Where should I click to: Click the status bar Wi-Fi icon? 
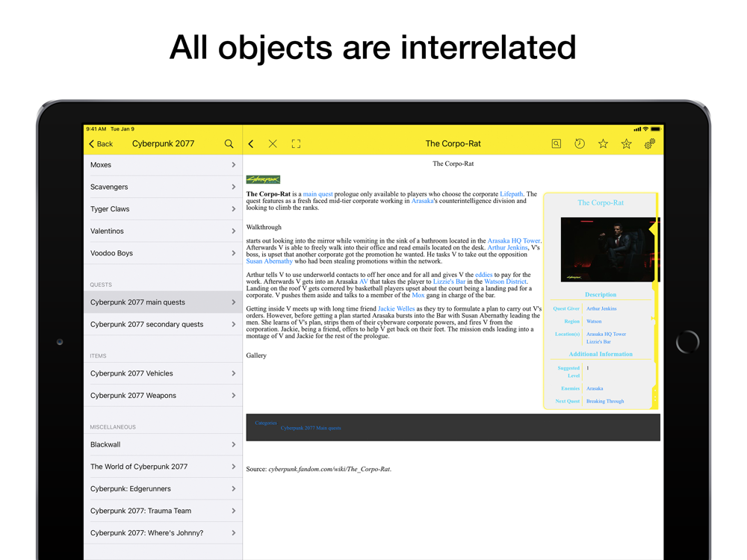tap(645, 129)
